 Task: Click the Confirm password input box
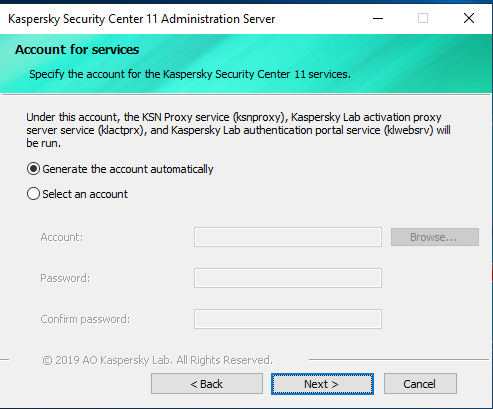pyautogui.click(x=288, y=319)
